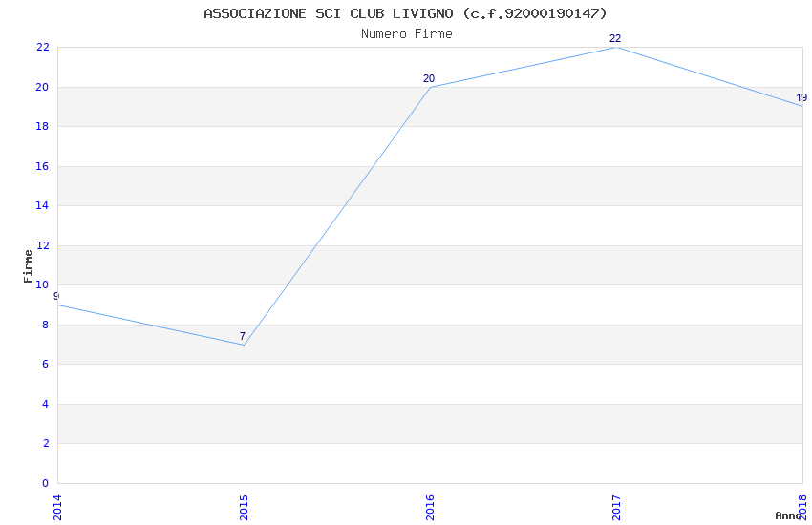812x525 pixels.
Task: Click the chart title ASSOCIAZIONE SCI CLUB LIVIGNO
Action: click(x=405, y=13)
